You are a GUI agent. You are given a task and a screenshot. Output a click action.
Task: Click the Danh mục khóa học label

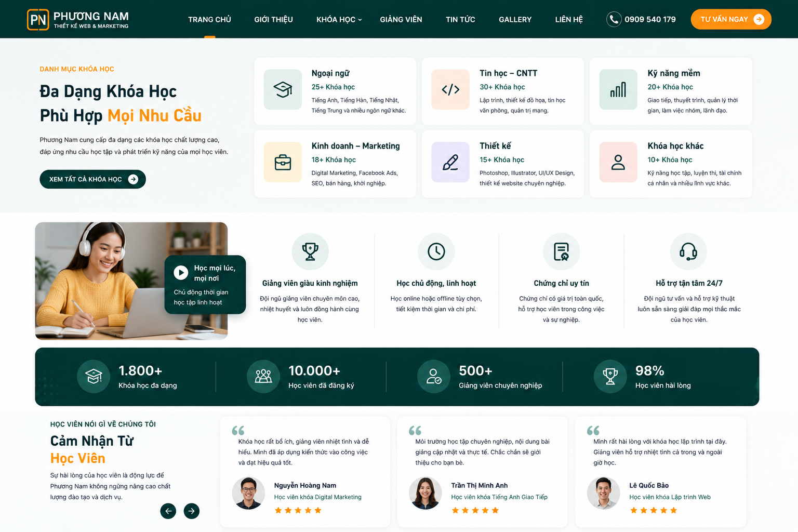coord(77,69)
